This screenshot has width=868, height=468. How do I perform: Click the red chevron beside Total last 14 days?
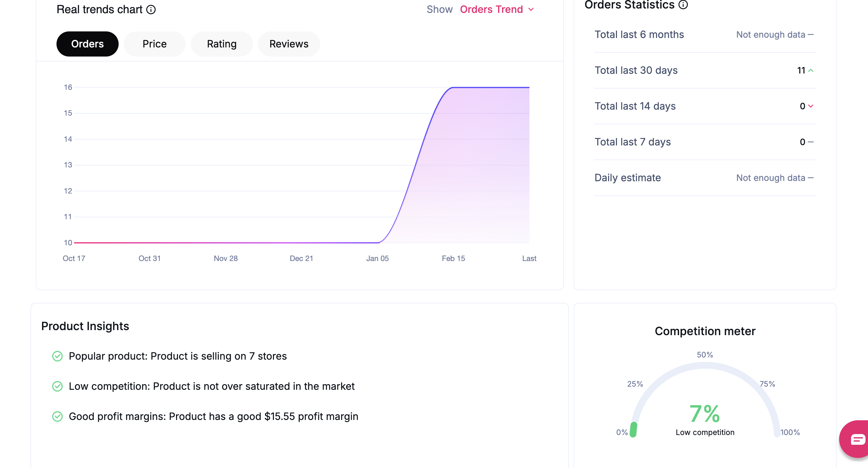pyautogui.click(x=811, y=106)
